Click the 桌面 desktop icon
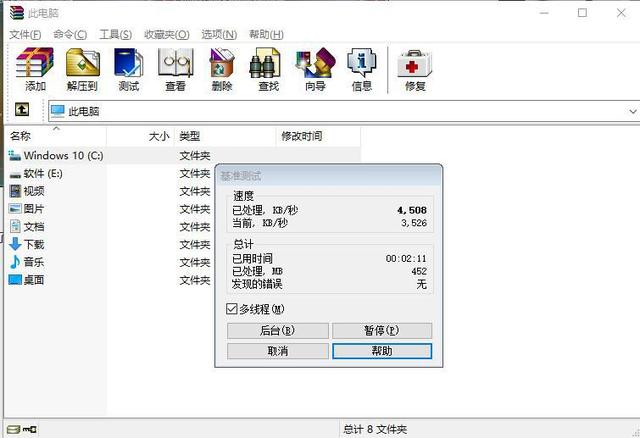Viewport: 640px width, 438px height. click(x=15, y=280)
